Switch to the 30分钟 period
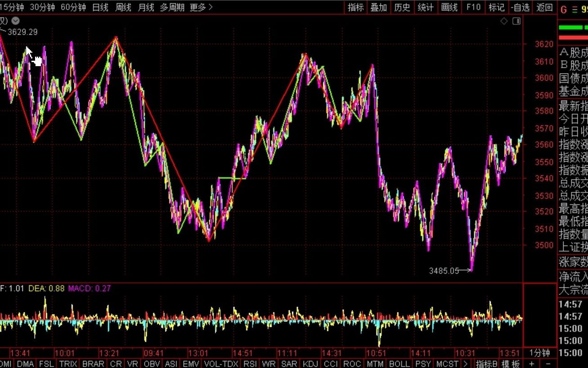This screenshot has width=588, height=368. click(x=42, y=7)
